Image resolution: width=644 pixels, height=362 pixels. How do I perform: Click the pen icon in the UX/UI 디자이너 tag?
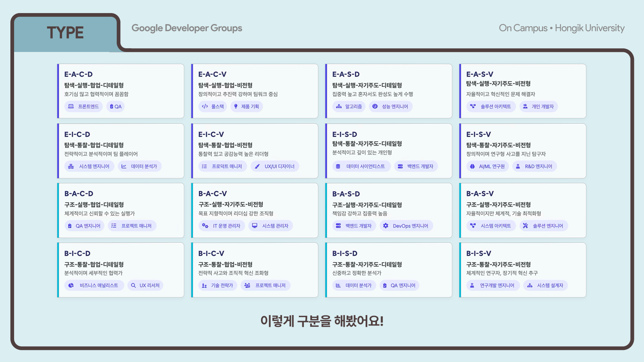click(257, 166)
